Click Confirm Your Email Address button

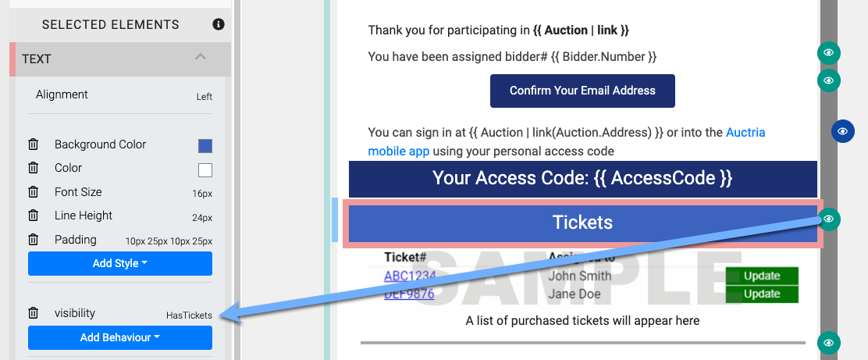click(582, 91)
